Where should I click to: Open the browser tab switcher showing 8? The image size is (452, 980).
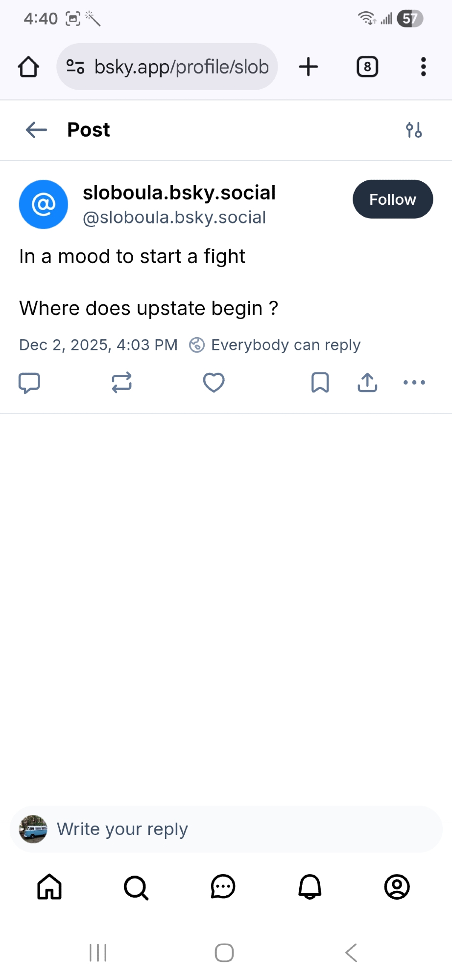pyautogui.click(x=367, y=67)
